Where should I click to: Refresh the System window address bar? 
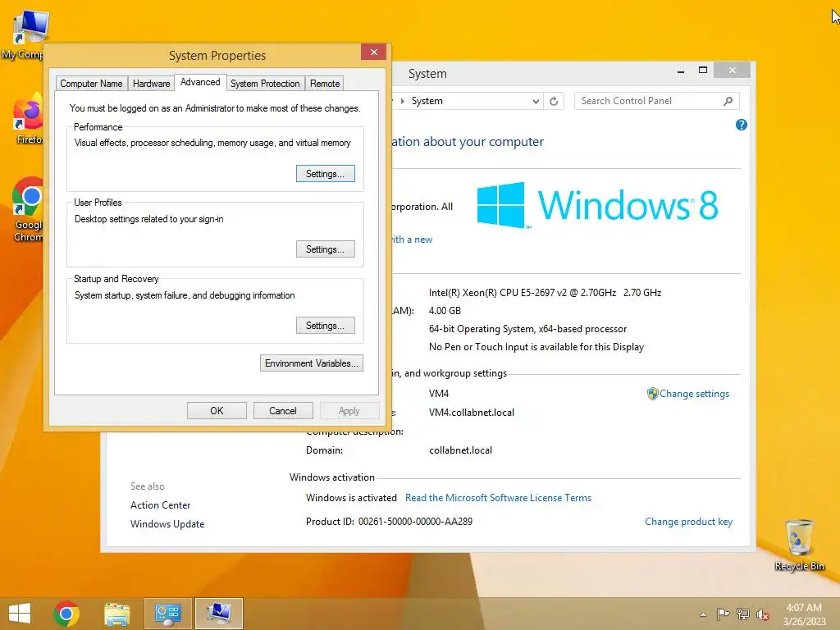point(554,101)
